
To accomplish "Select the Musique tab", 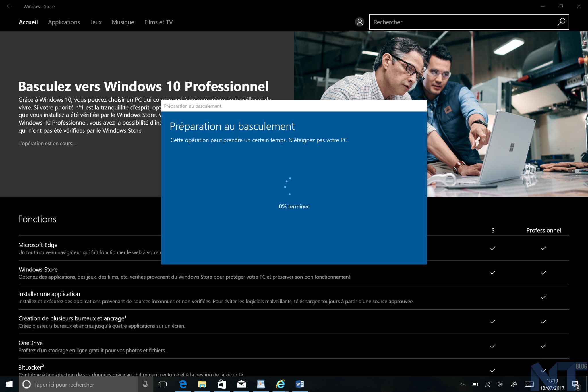I will pyautogui.click(x=123, y=22).
